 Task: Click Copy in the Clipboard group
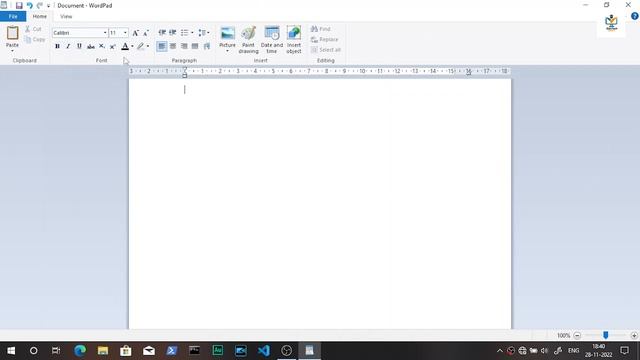tap(35, 40)
